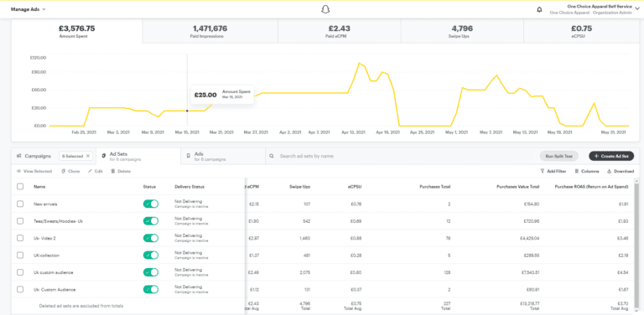The height and width of the screenshot is (315, 644).
Task: Click the Edit pencil action
Action: tap(96, 171)
